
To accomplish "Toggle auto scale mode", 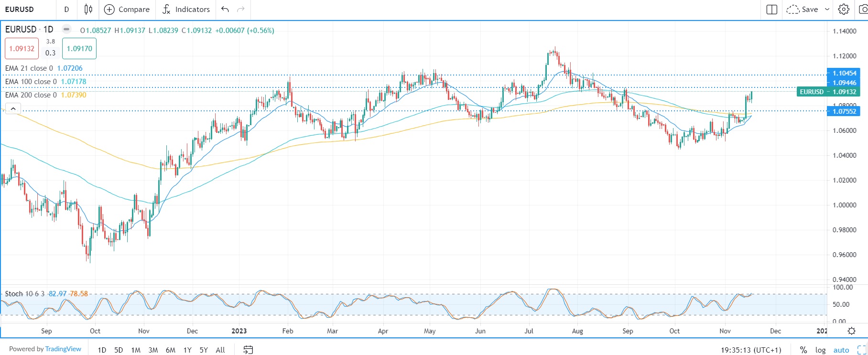I will pyautogui.click(x=841, y=350).
